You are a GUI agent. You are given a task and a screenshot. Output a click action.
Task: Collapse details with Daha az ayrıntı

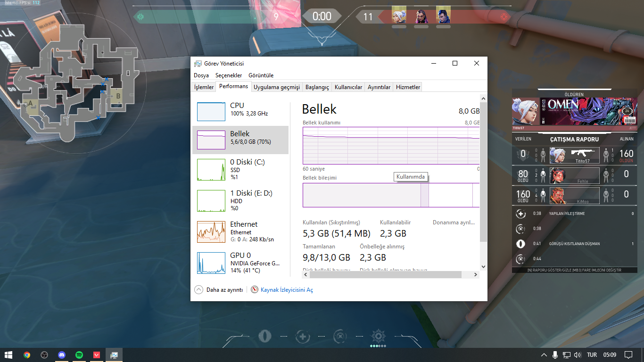pos(219,290)
